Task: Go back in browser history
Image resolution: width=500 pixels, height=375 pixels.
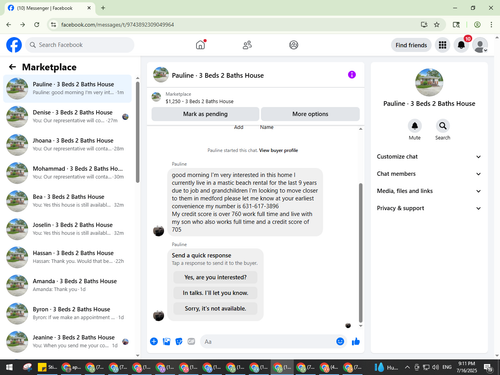Action: coord(9,24)
